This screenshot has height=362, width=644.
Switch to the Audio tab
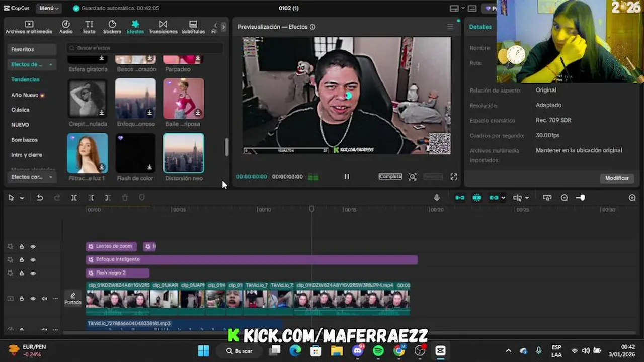click(x=66, y=27)
